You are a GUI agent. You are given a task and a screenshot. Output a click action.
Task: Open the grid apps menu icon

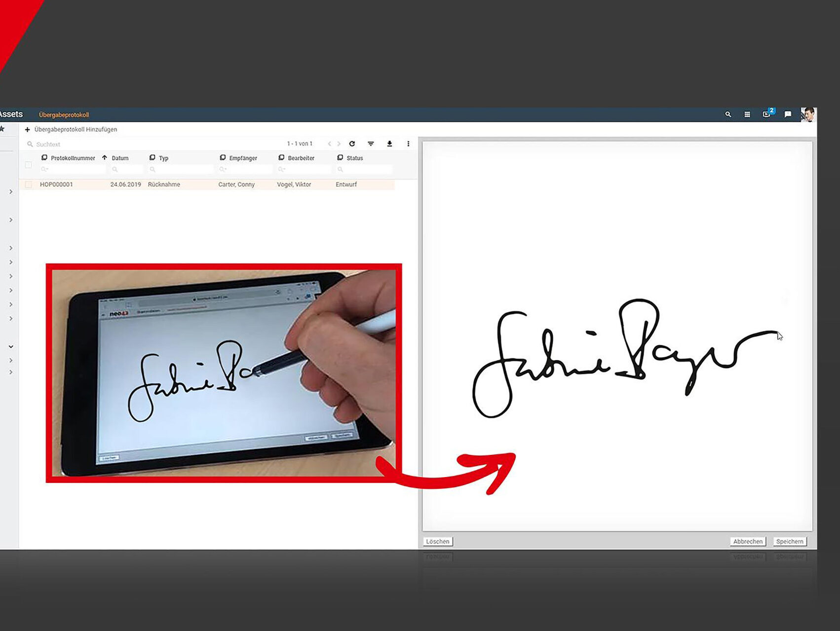(747, 114)
